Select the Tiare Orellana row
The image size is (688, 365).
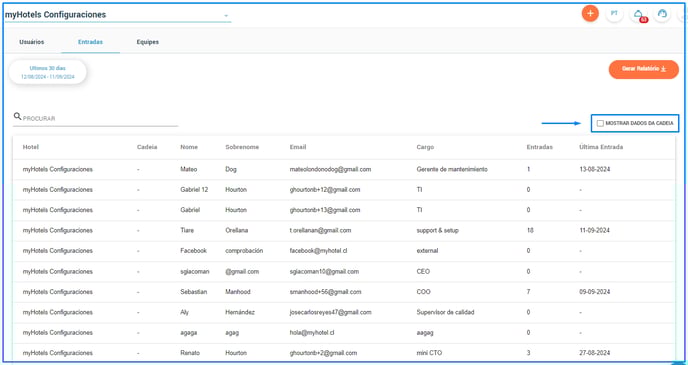[x=344, y=230]
